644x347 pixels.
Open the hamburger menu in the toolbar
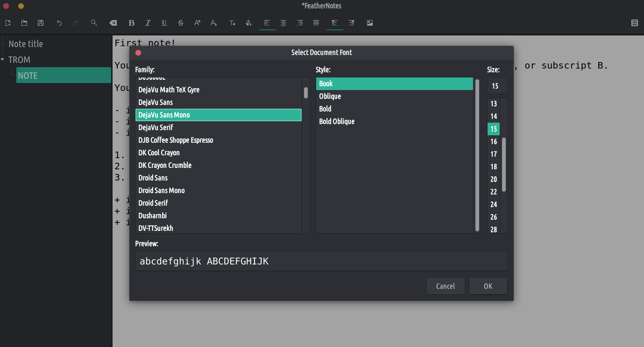tap(635, 23)
